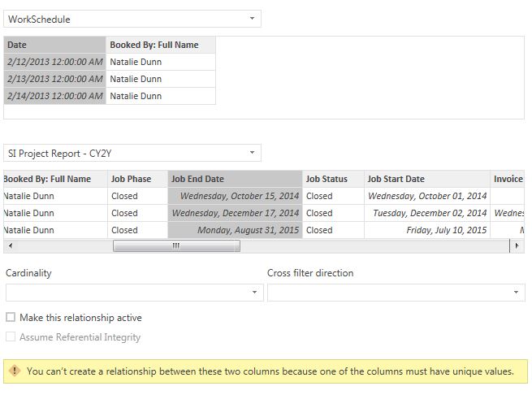
Task: Click the Wednesday, October 15, 2014 cell
Action: [235, 196]
